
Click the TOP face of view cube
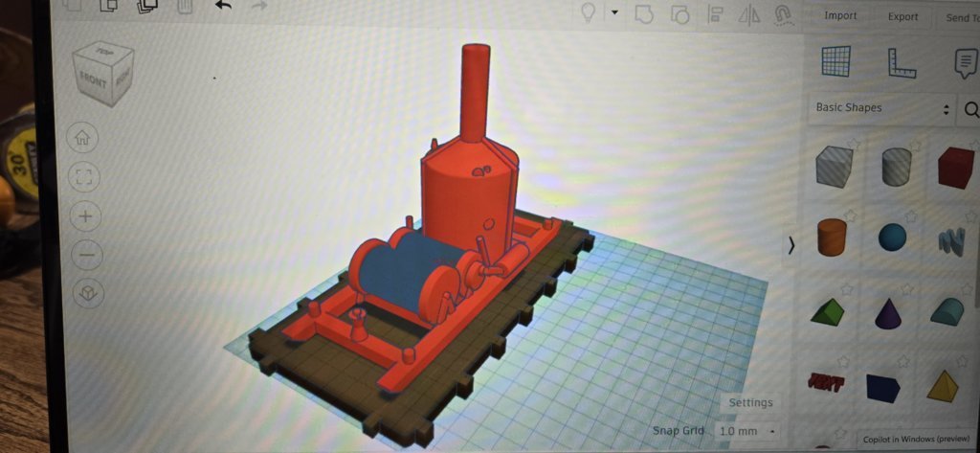point(104,52)
